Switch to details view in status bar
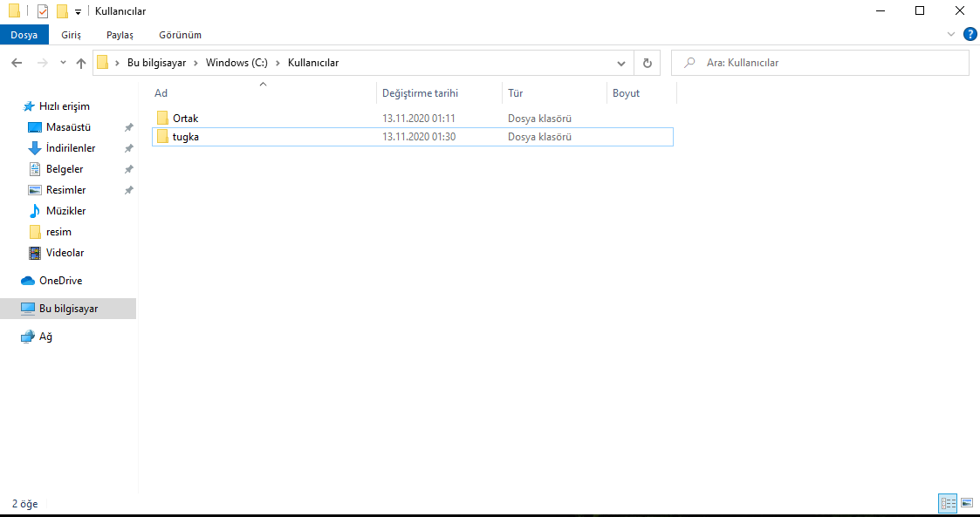This screenshot has width=980, height=517. point(948,503)
